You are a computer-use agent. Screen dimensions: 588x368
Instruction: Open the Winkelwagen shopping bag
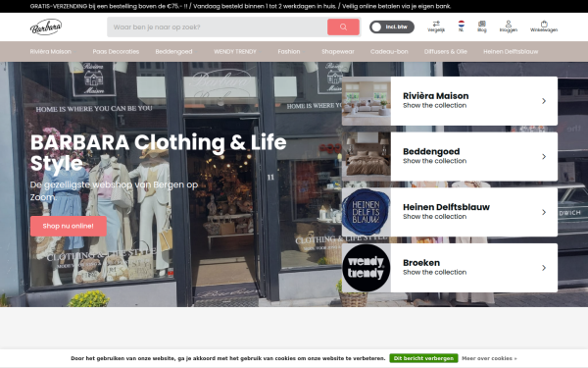[x=544, y=26]
